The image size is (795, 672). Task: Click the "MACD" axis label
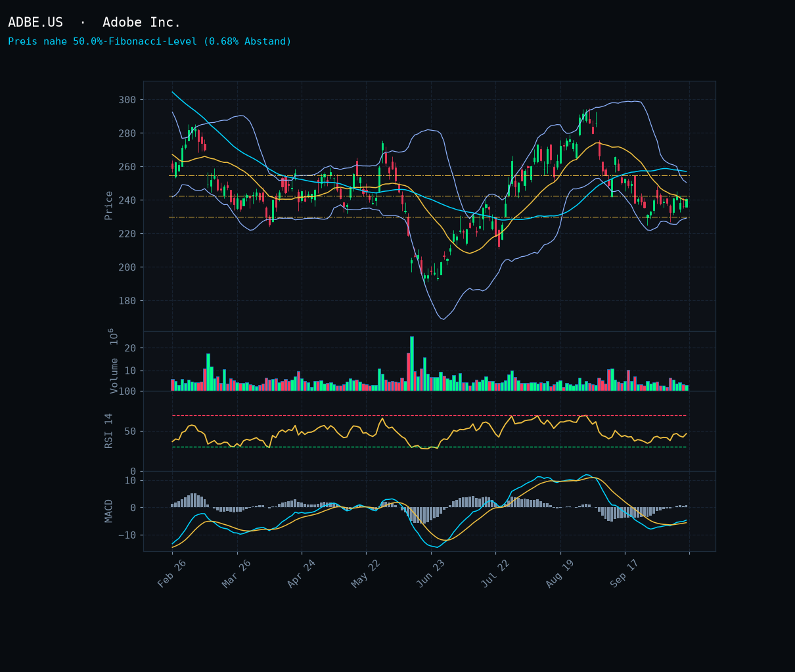point(109,510)
